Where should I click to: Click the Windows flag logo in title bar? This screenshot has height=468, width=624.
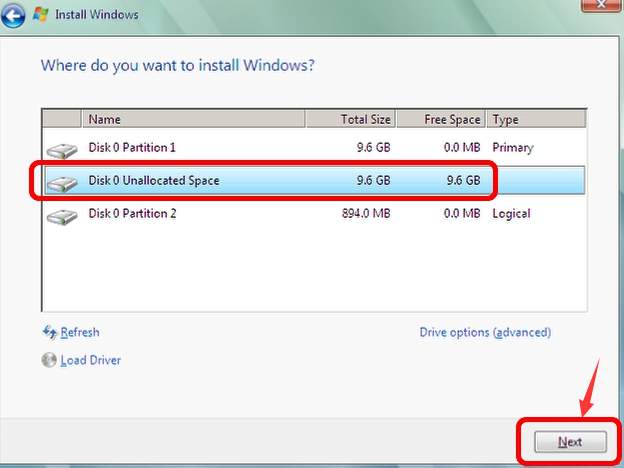coord(40,15)
